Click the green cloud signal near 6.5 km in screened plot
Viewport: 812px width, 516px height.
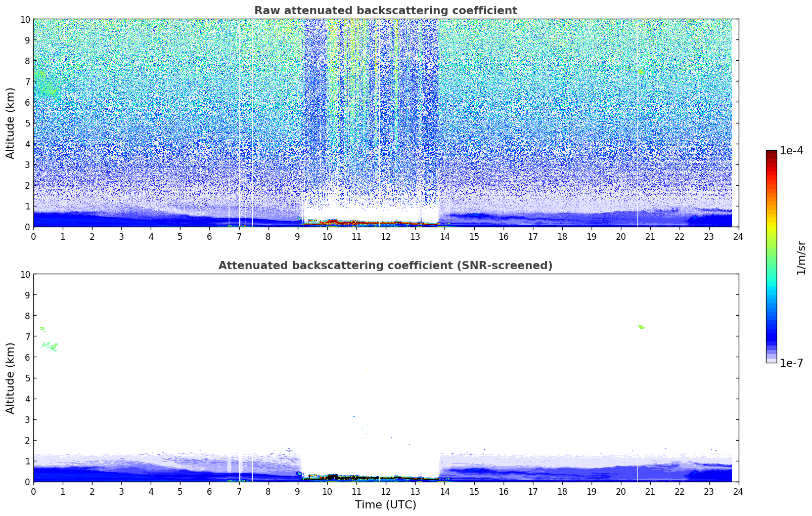point(50,346)
